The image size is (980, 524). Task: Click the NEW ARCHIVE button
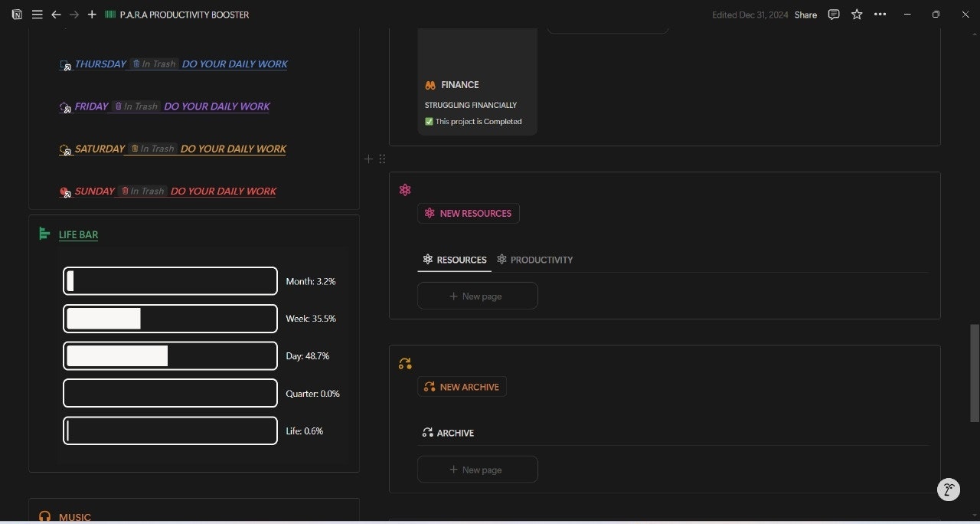pos(462,386)
